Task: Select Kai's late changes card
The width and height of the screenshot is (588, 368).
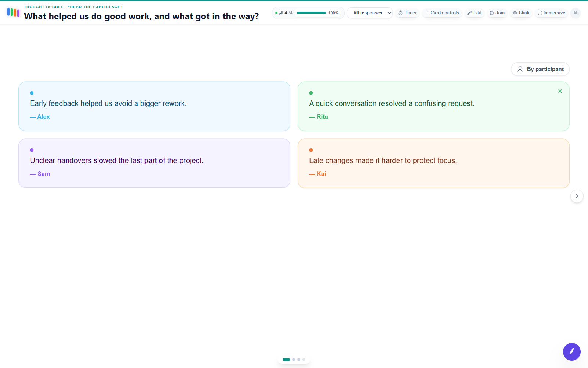Action: [x=434, y=163]
